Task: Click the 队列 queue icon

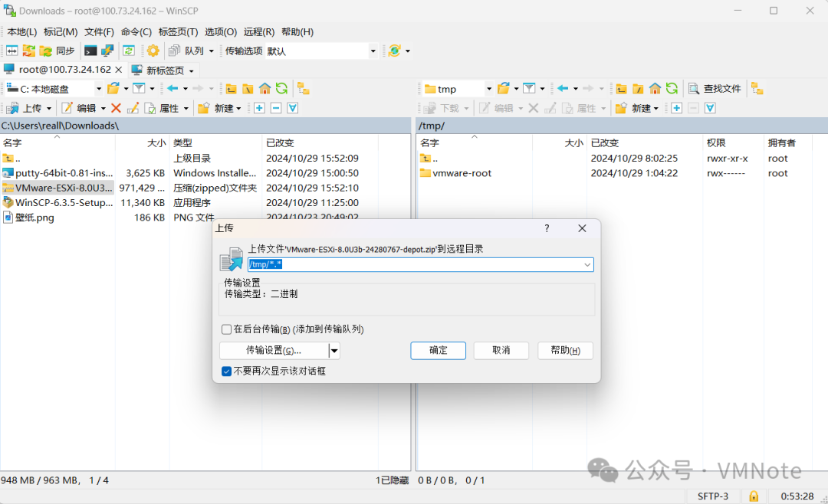Action: tap(174, 51)
